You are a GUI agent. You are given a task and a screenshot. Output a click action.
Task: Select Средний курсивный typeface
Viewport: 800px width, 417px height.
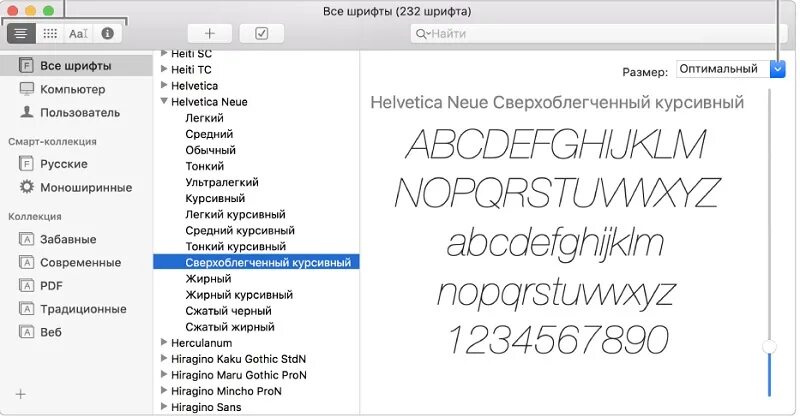tap(240, 231)
